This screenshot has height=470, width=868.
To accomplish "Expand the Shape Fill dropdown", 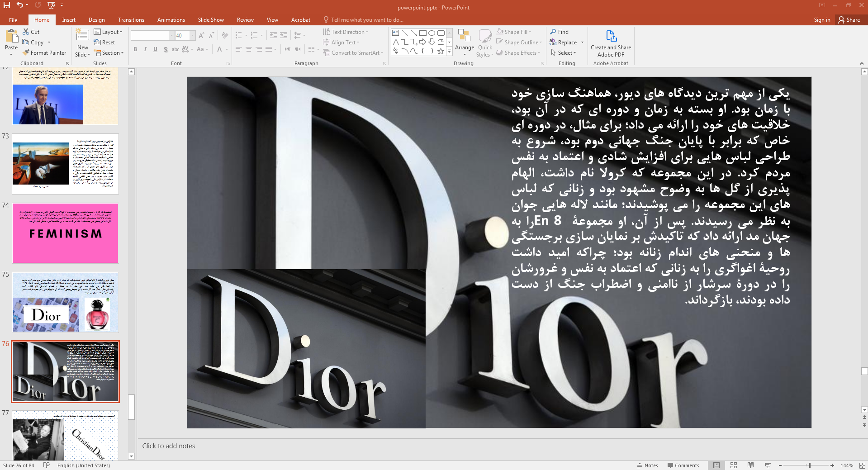I will [x=530, y=32].
